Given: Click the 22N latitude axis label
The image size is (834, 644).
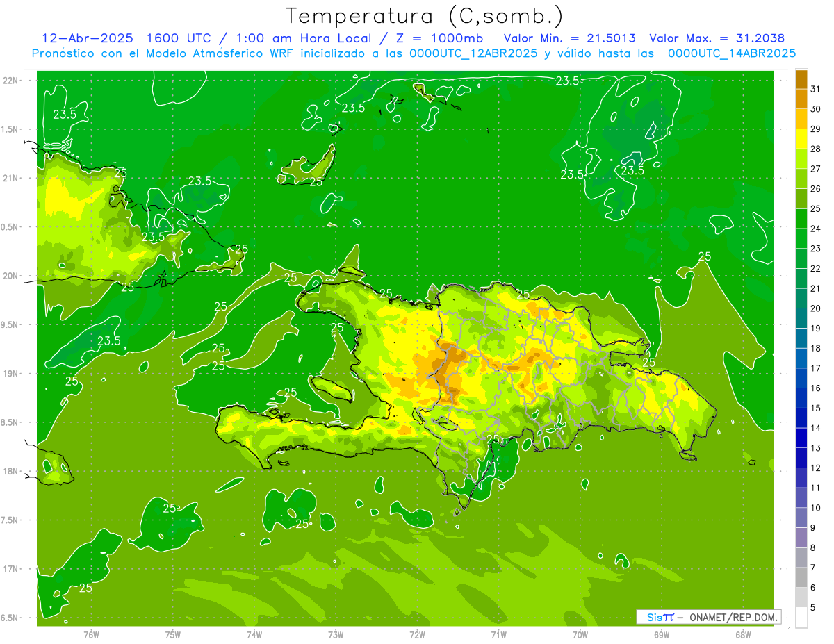Looking at the screenshot, I should pyautogui.click(x=12, y=80).
